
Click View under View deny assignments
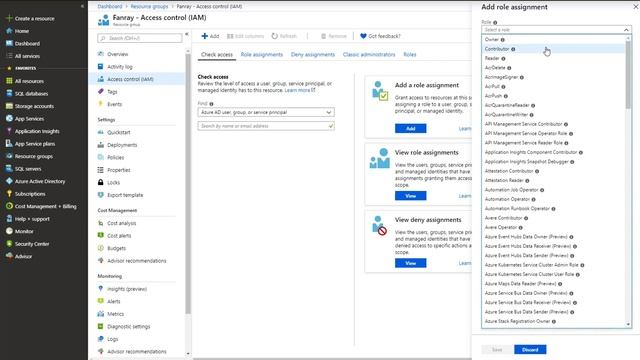[411, 263]
